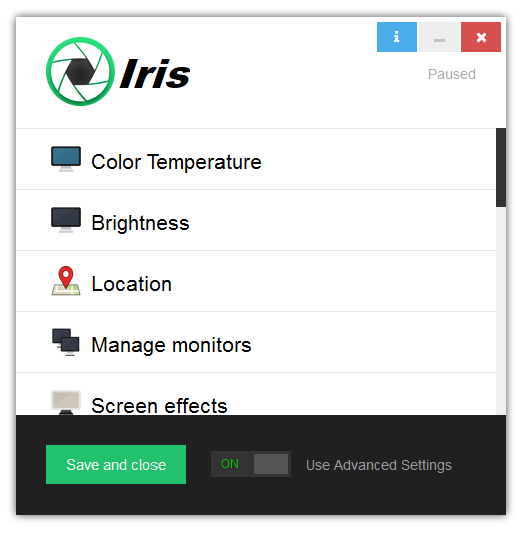Click the dark scrollbar thumb

point(501,167)
